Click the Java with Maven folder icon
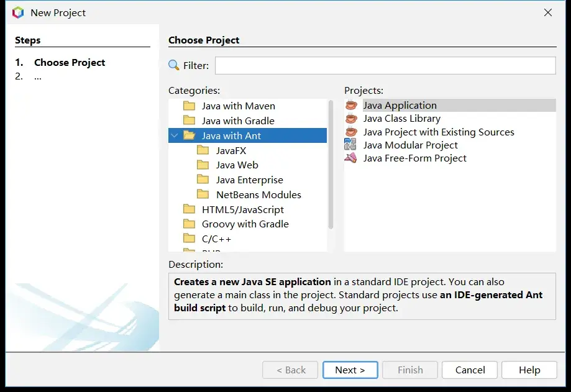Screen dimensions: 571x392 (189, 106)
